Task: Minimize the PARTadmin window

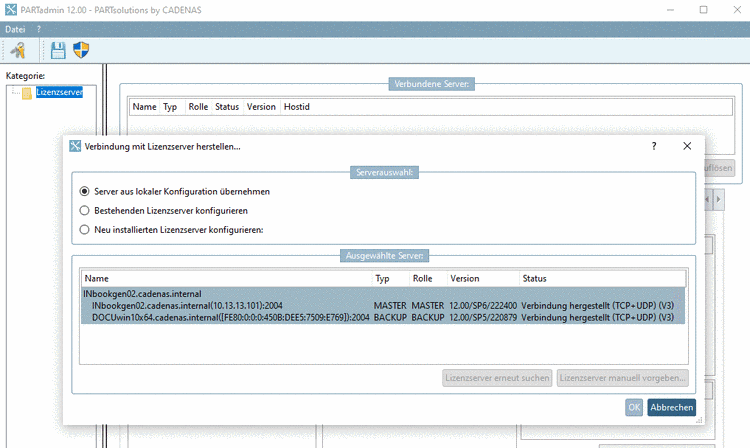Action: tap(670, 10)
